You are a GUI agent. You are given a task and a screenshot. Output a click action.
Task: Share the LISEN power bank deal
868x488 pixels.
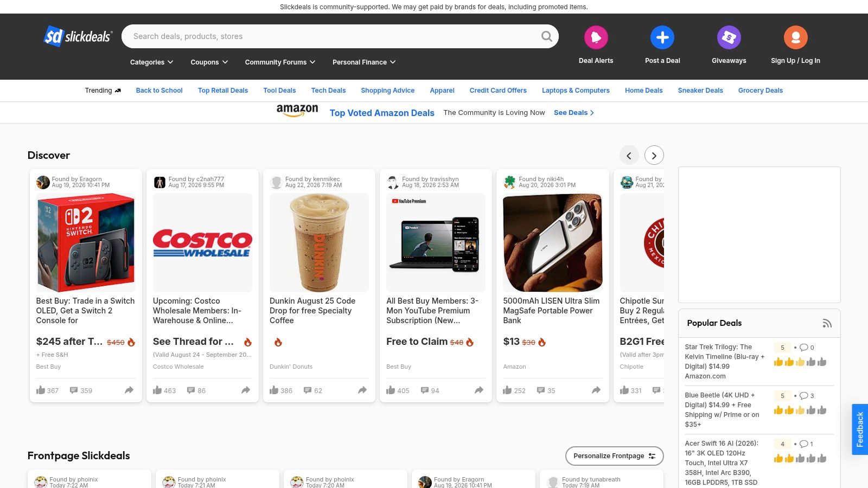point(596,390)
